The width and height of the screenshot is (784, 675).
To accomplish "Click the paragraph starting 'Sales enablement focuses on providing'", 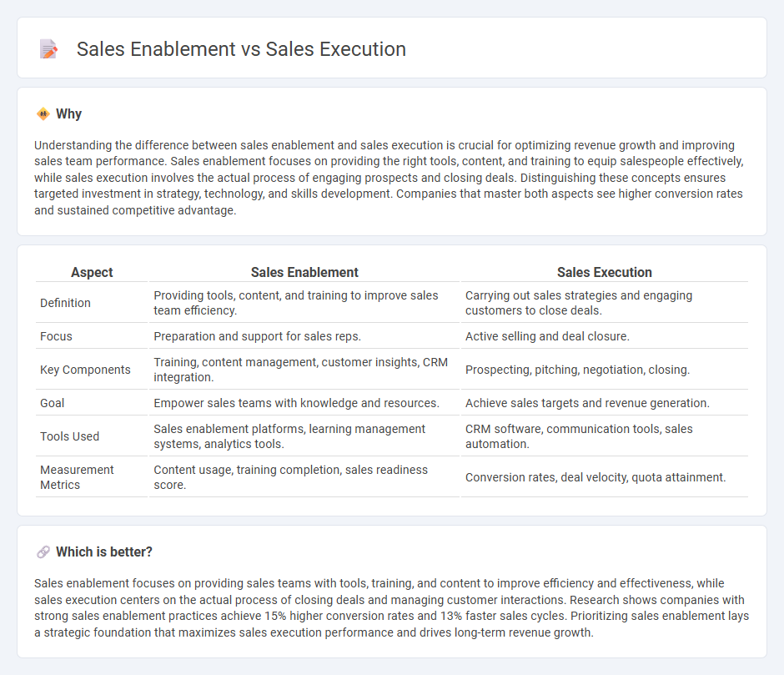I will pyautogui.click(x=391, y=608).
